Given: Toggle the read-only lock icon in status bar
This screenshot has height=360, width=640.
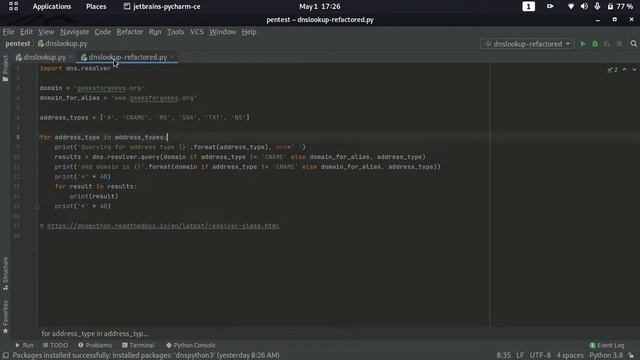Looking at the screenshot, I should (x=632, y=356).
